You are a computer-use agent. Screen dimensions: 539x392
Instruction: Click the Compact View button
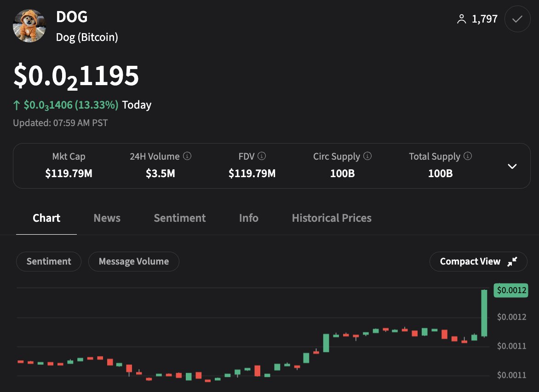coord(478,261)
